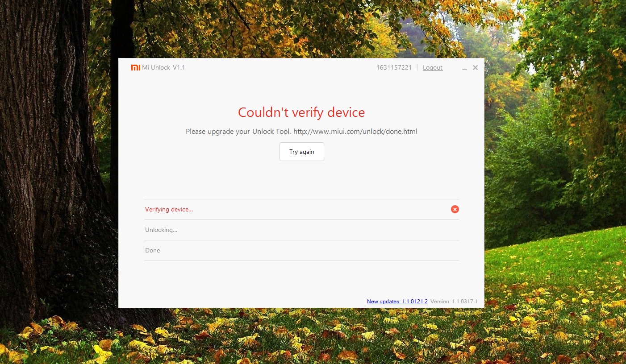Screen dimensions: 626x364
Task: Log out via the Logout link
Action: coord(433,68)
